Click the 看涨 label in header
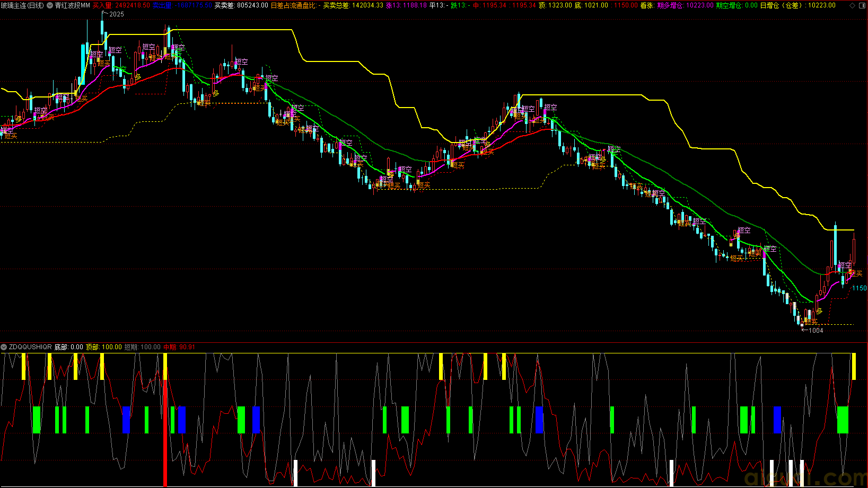Screen dimensions: 868x488 pos(647,5)
